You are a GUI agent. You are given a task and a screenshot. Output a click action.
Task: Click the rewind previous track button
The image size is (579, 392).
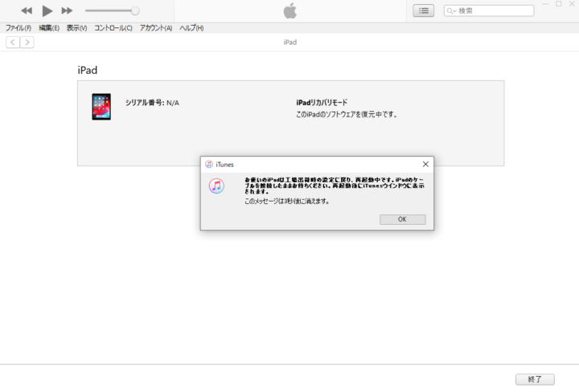click(x=27, y=10)
